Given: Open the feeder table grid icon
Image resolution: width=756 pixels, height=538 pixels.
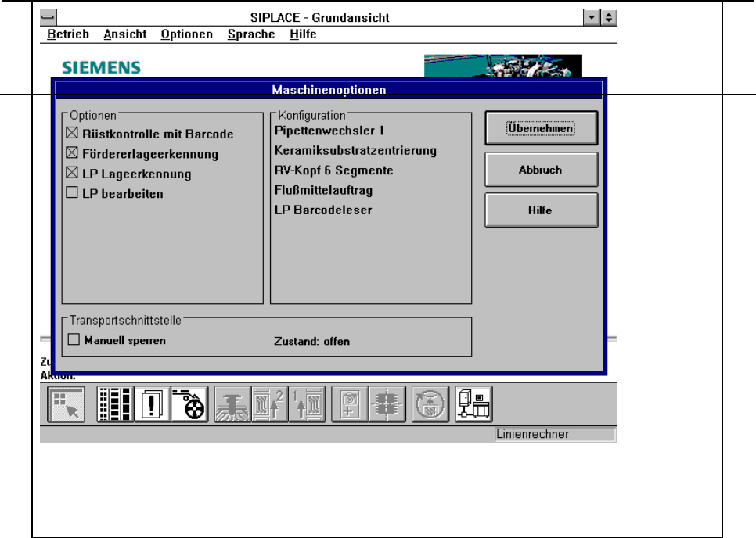Looking at the screenshot, I should 115,404.
